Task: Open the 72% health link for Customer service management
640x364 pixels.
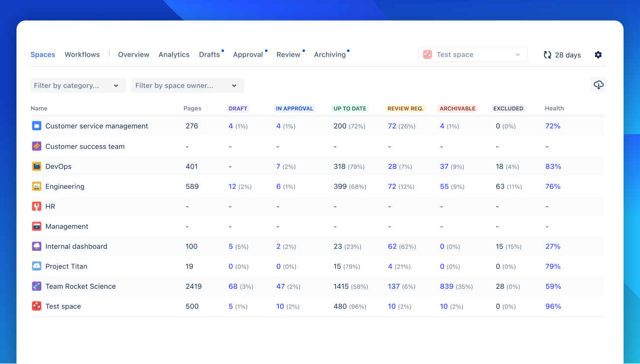Action: (x=553, y=126)
